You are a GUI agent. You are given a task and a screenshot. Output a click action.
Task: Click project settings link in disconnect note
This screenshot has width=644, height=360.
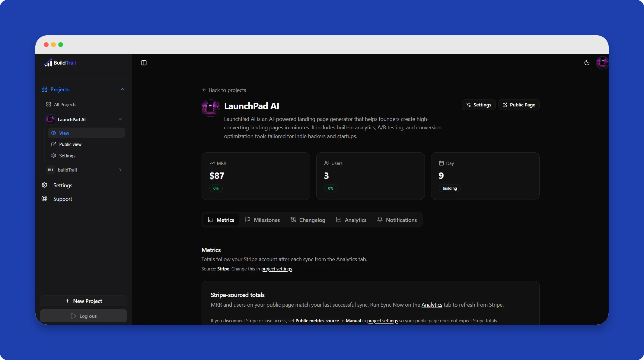point(383,321)
